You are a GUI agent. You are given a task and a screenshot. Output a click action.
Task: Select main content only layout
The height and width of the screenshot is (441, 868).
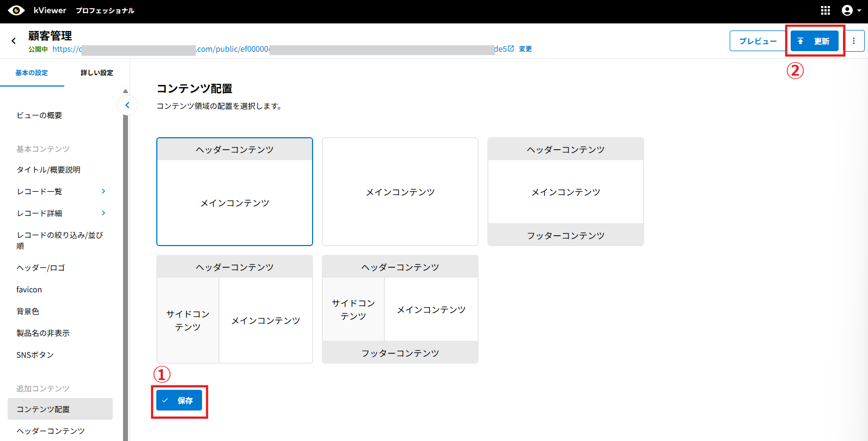[400, 192]
